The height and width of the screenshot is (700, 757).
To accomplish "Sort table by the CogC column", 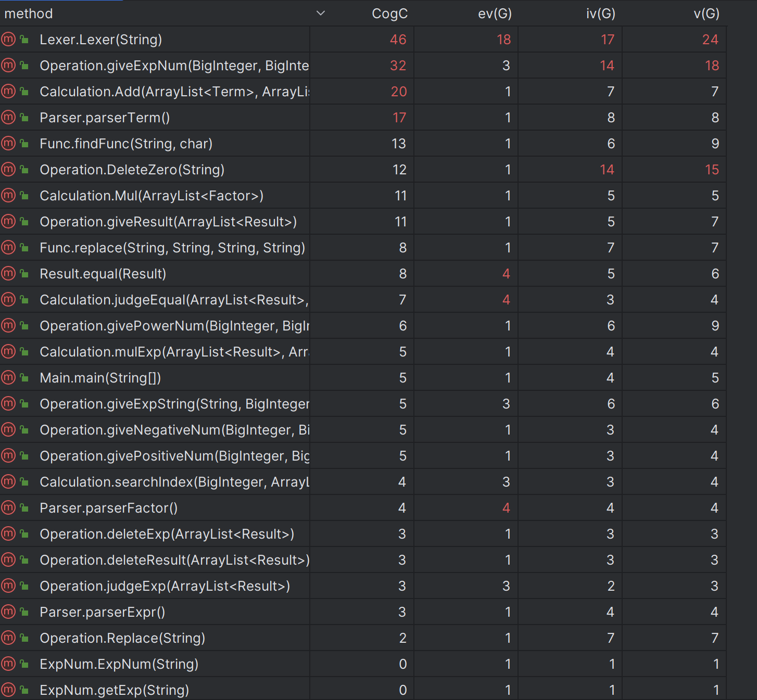I will 389,14.
